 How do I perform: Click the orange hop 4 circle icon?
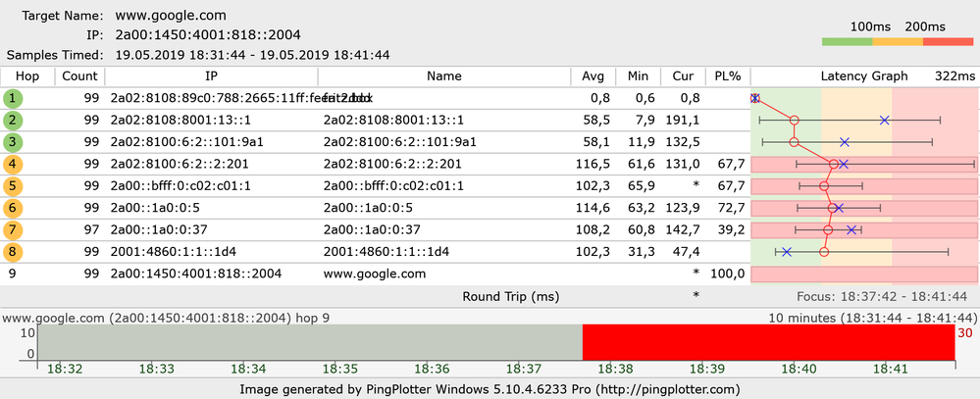[11, 165]
